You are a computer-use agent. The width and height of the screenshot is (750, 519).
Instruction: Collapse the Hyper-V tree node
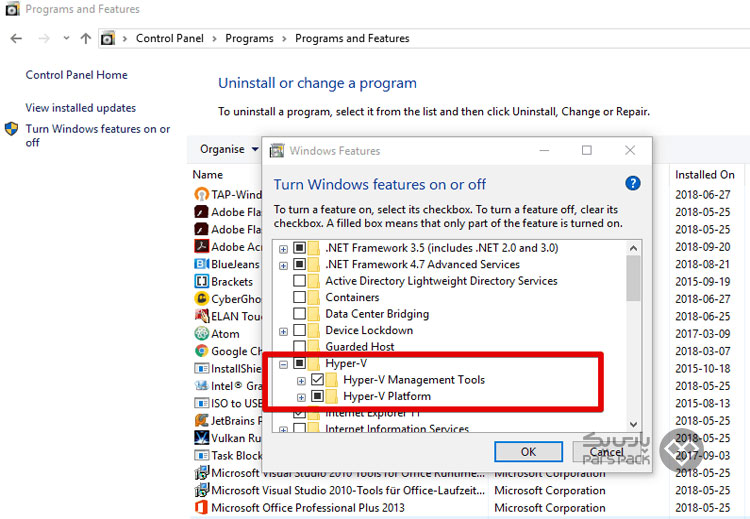pos(284,364)
